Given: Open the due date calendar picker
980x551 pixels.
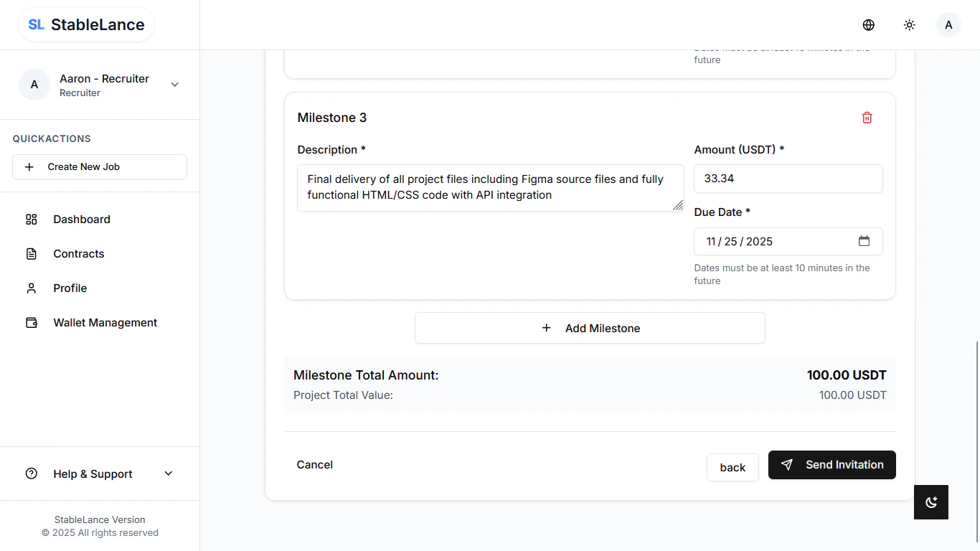Looking at the screenshot, I should click(864, 242).
